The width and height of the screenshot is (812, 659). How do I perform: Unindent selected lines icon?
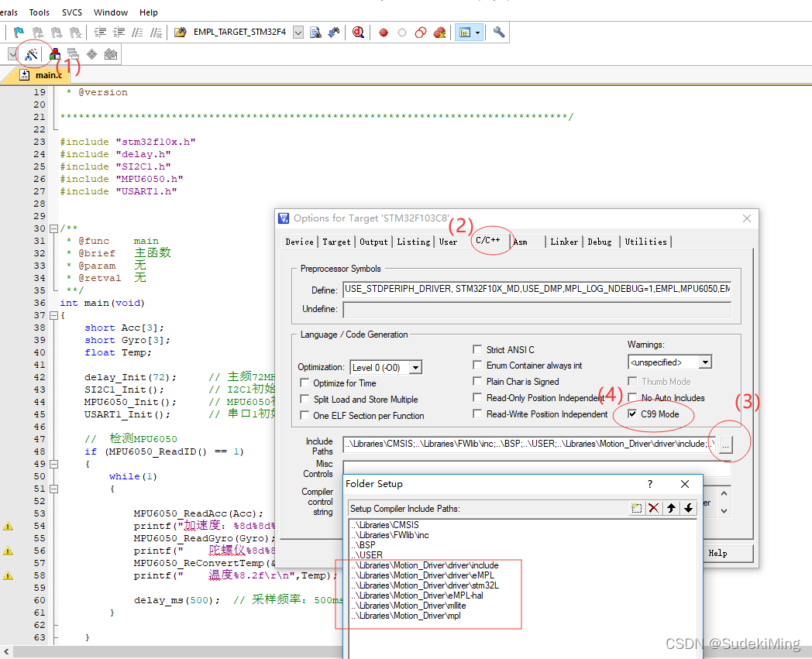click(x=119, y=33)
